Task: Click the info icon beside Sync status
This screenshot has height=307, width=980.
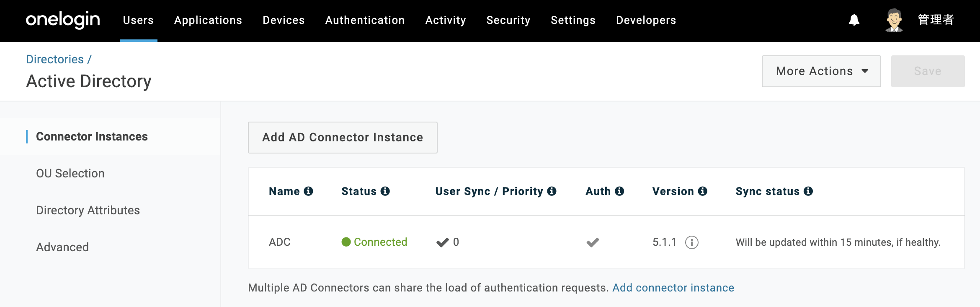Action: pyautogui.click(x=808, y=191)
